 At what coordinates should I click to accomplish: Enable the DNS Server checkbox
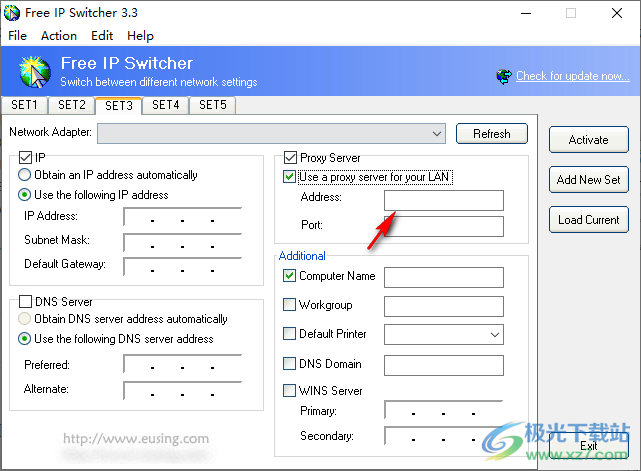click(x=25, y=302)
